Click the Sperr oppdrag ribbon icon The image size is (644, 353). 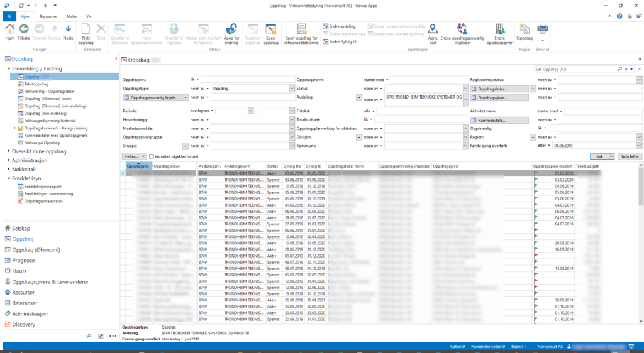click(x=270, y=29)
